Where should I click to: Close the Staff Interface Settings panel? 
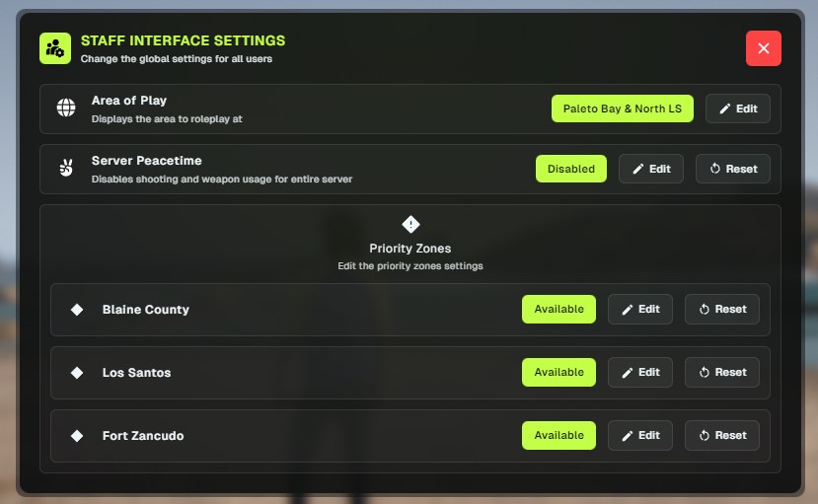pos(763,48)
